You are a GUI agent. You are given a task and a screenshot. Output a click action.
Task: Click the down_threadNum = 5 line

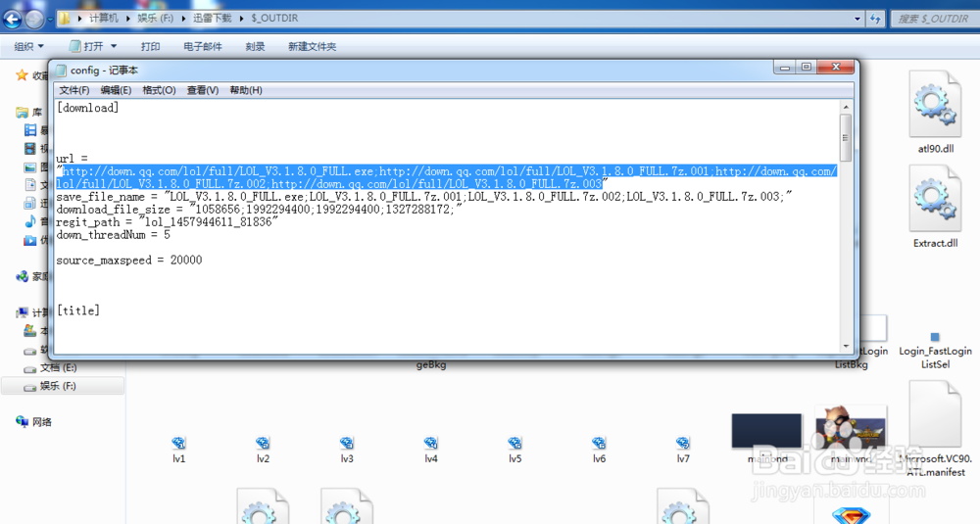tap(113, 235)
